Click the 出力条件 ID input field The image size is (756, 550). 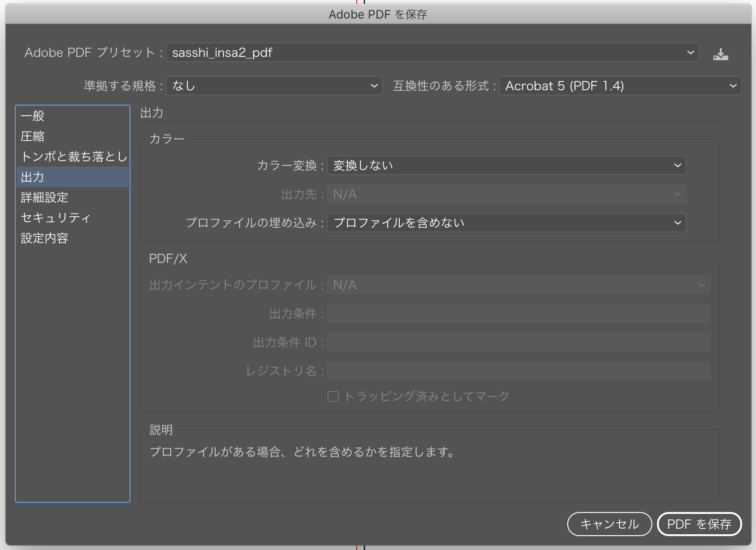click(x=518, y=342)
